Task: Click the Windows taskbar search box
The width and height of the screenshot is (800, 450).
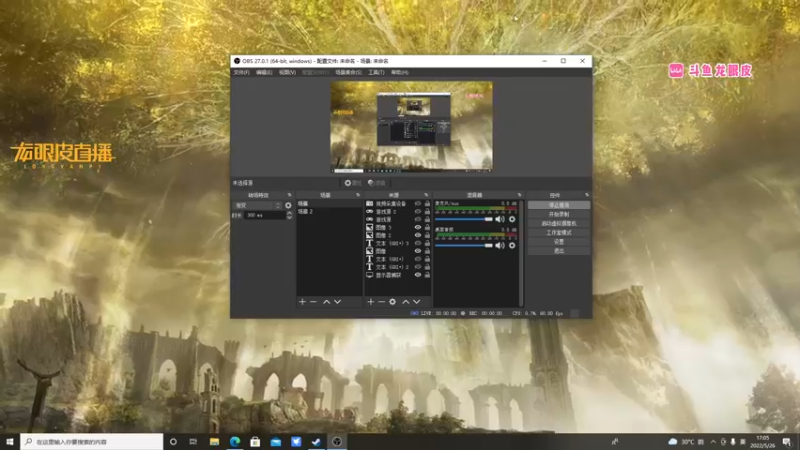Action: (x=92, y=442)
